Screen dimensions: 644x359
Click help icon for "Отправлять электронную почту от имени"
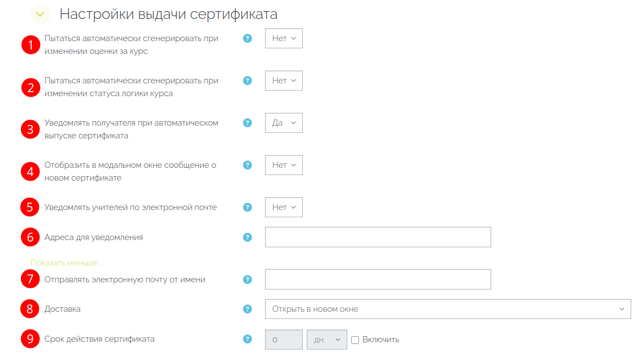tap(248, 280)
